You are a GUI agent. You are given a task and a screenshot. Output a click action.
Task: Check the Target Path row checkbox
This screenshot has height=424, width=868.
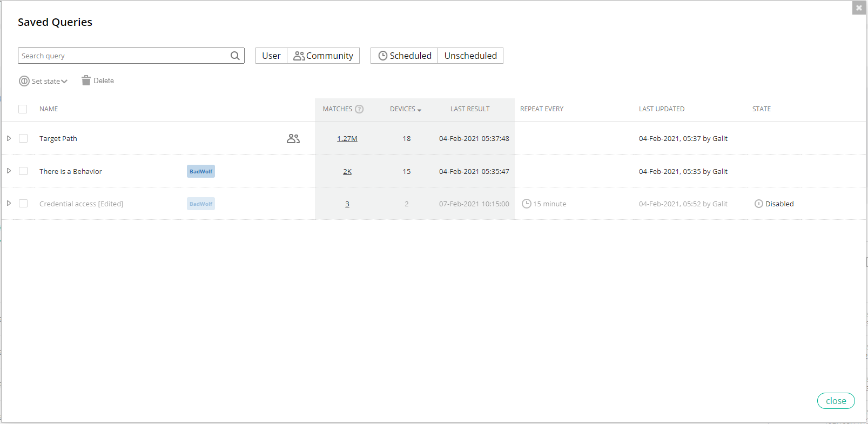pyautogui.click(x=23, y=138)
